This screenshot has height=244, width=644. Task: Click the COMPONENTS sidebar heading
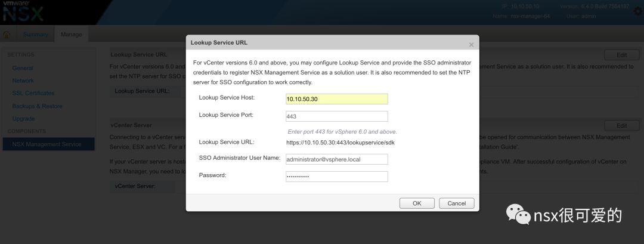pos(27,131)
